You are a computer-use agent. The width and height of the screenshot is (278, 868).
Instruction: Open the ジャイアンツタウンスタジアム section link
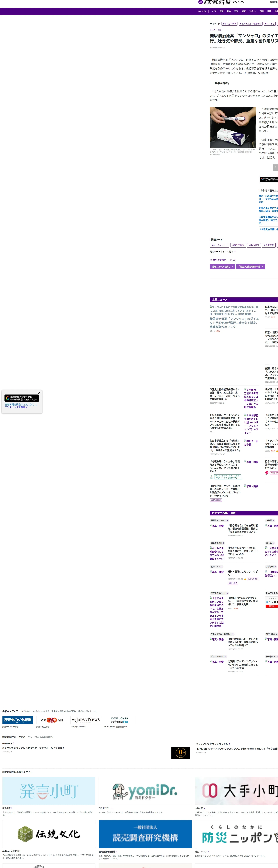[213, 744]
